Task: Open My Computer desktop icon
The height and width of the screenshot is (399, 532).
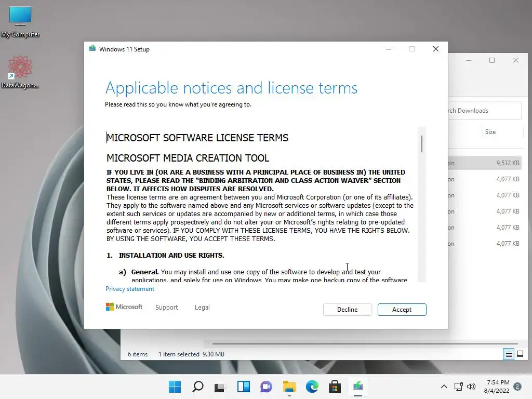Action: click(x=20, y=22)
